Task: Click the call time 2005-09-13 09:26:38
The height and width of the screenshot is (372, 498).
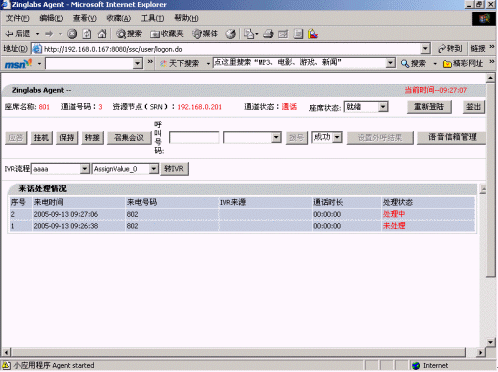Action: 66,226
